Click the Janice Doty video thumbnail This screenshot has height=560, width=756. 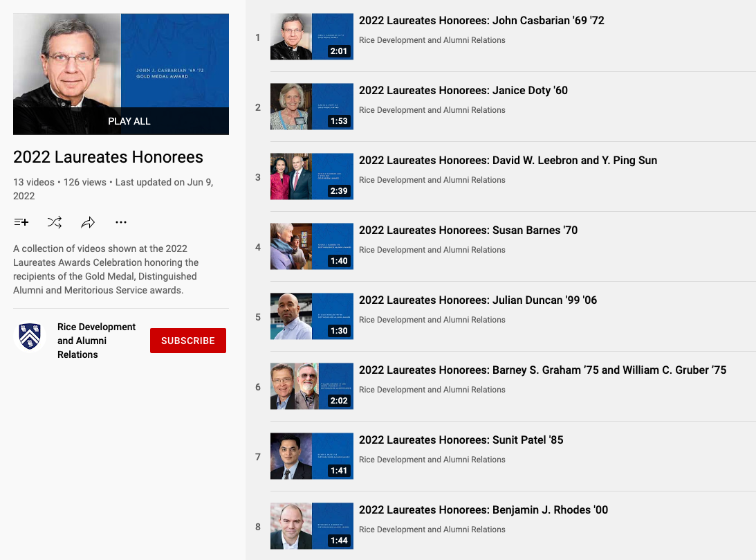(x=312, y=107)
